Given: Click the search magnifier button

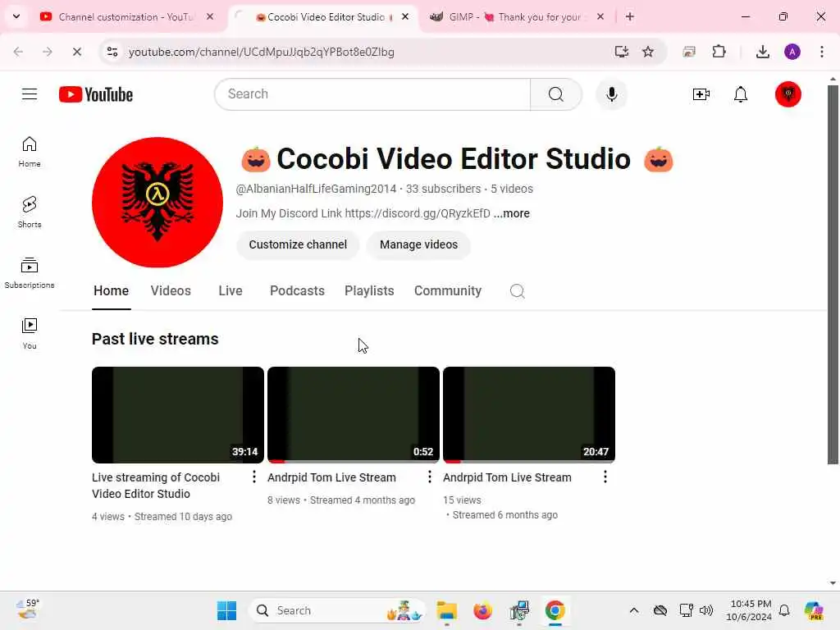Looking at the screenshot, I should (x=555, y=94).
